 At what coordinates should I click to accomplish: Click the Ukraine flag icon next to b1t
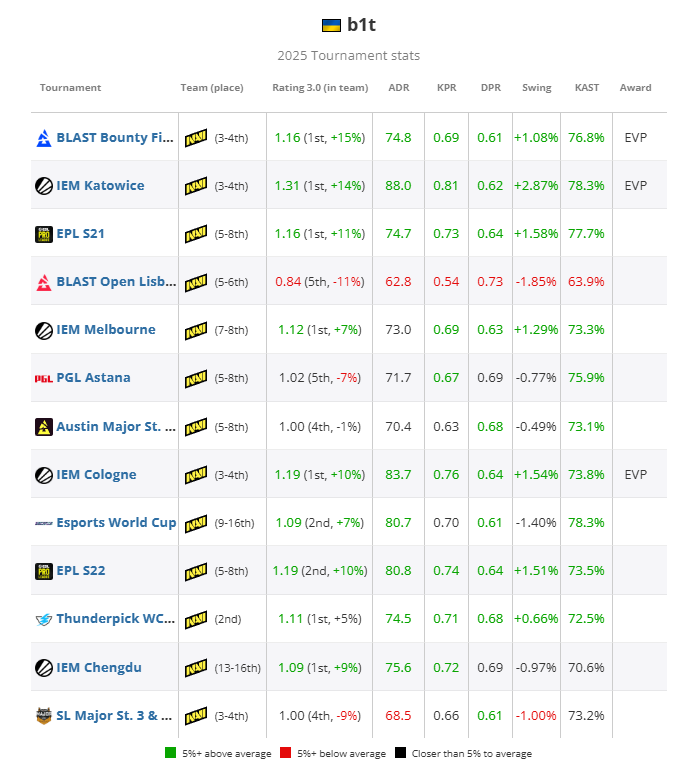[331, 25]
